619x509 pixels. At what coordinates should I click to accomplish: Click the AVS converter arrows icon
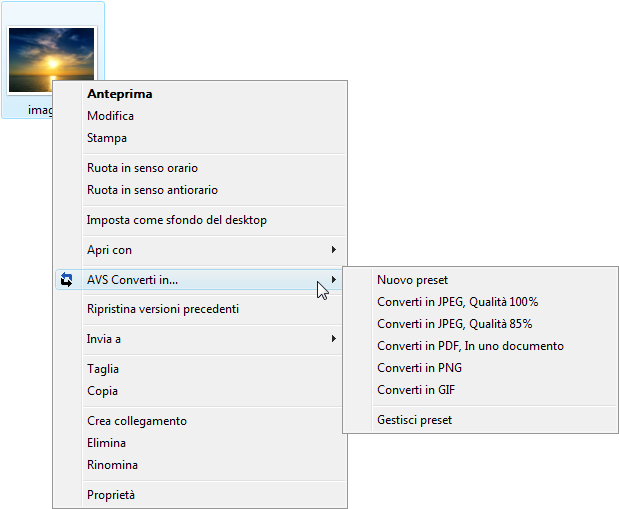pos(66,280)
